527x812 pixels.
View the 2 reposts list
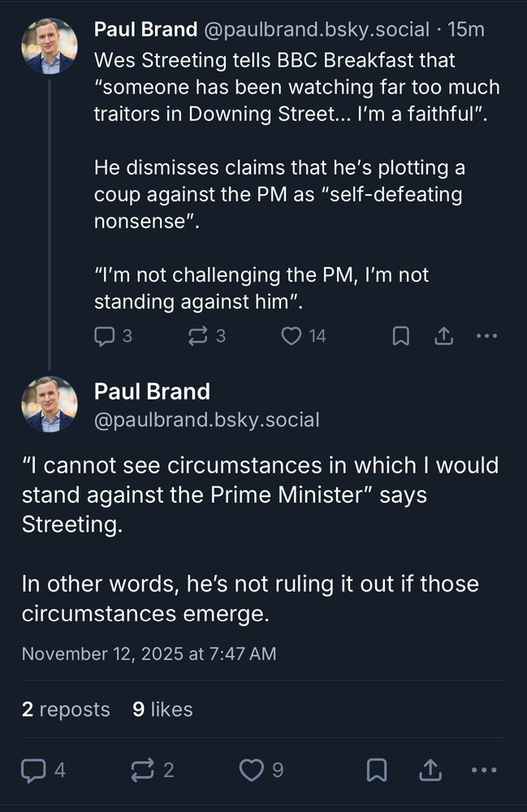pyautogui.click(x=66, y=709)
